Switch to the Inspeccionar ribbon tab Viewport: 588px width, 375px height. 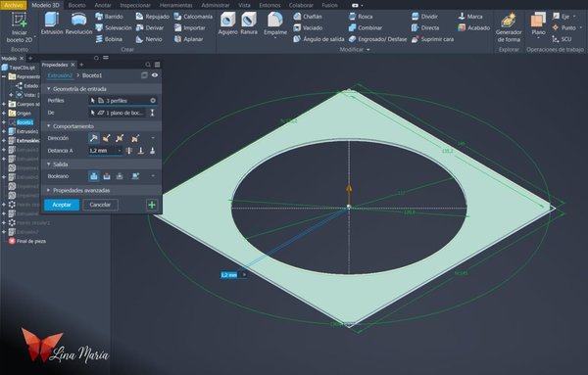point(135,5)
